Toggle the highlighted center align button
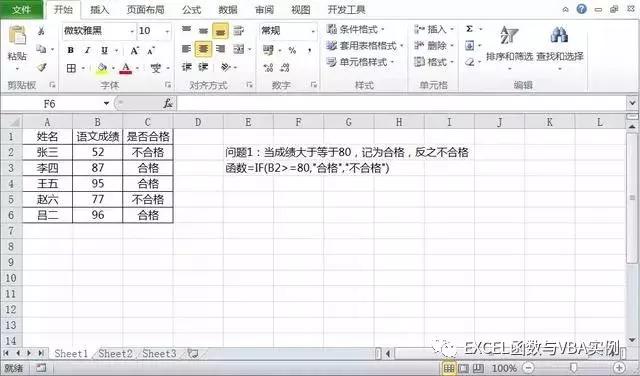This screenshot has width=640, height=376. click(x=203, y=49)
